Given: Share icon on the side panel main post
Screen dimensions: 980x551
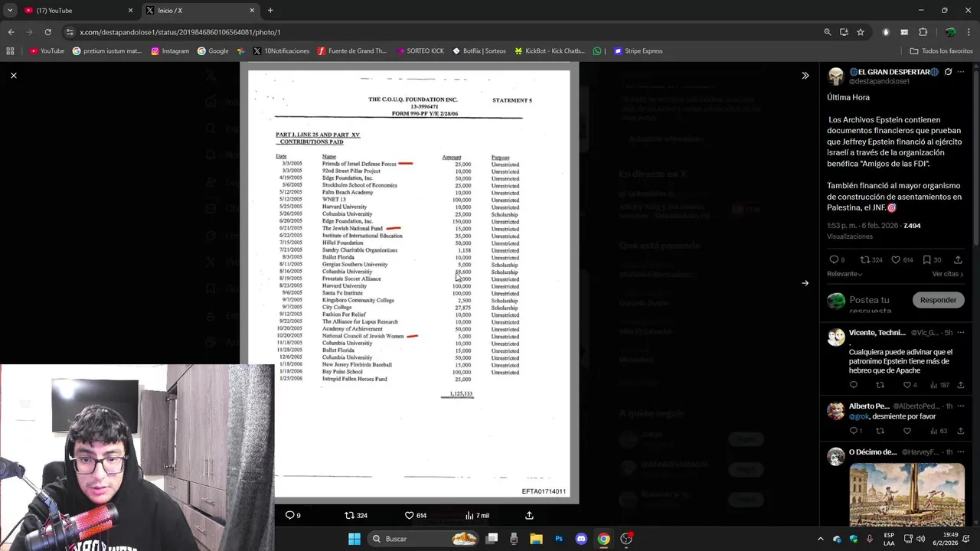Looking at the screenshot, I should 958,259.
